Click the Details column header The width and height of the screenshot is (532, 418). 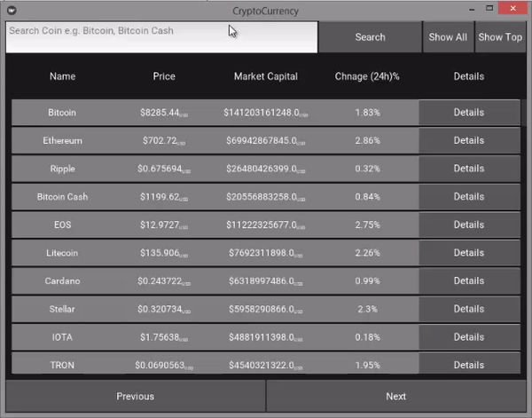469,76
